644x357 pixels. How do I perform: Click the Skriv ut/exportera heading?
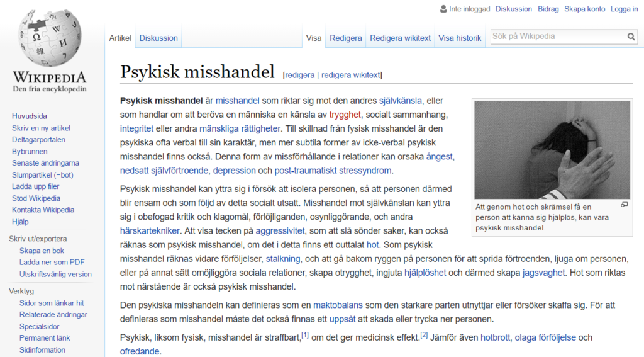coord(38,239)
